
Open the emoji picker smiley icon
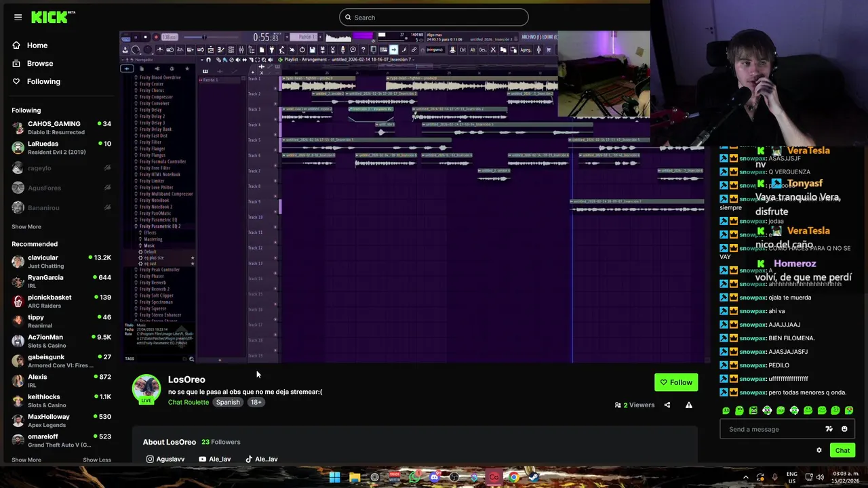(844, 429)
